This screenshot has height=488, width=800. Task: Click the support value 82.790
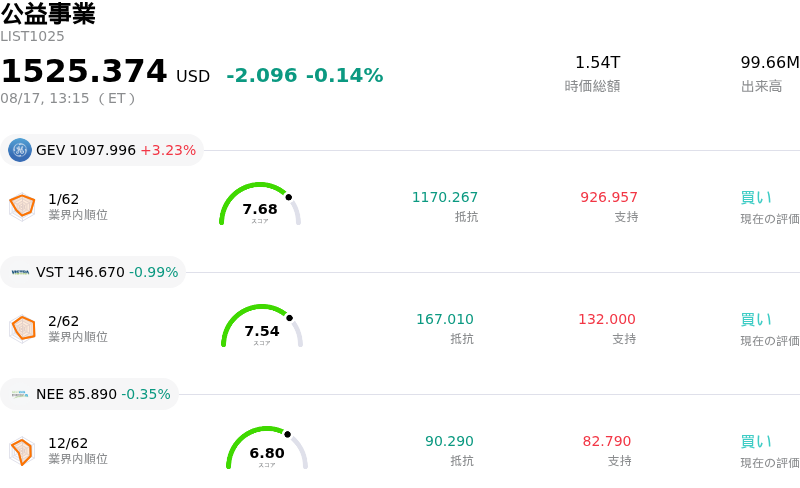point(607,441)
